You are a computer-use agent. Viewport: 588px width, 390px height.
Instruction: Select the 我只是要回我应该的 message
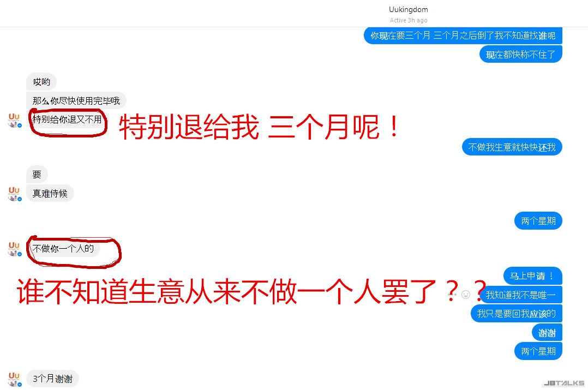[517, 314]
